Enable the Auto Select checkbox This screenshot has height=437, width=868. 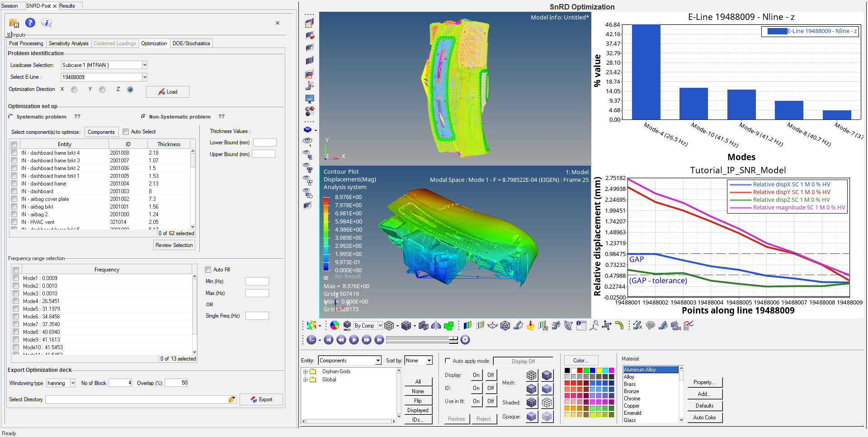[x=126, y=132]
